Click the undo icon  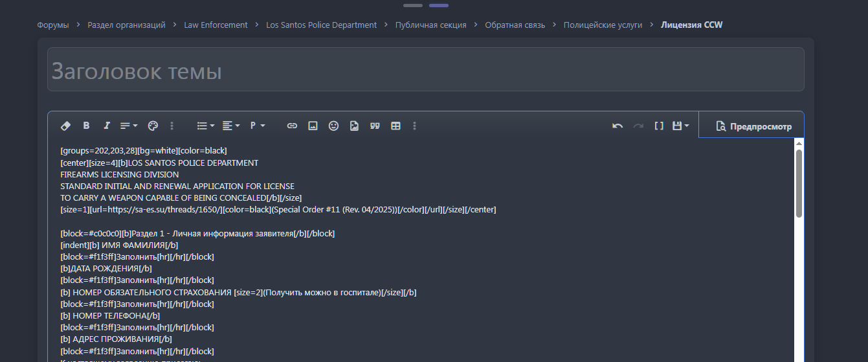coord(618,126)
